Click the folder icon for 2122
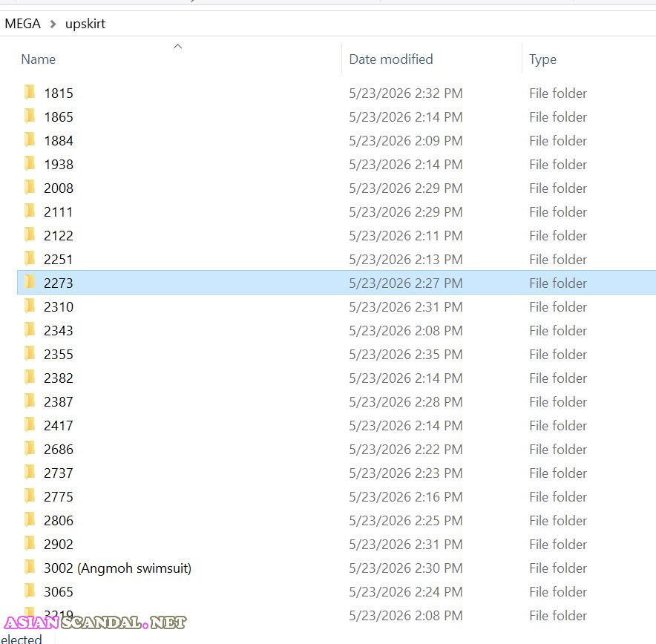 (30, 234)
